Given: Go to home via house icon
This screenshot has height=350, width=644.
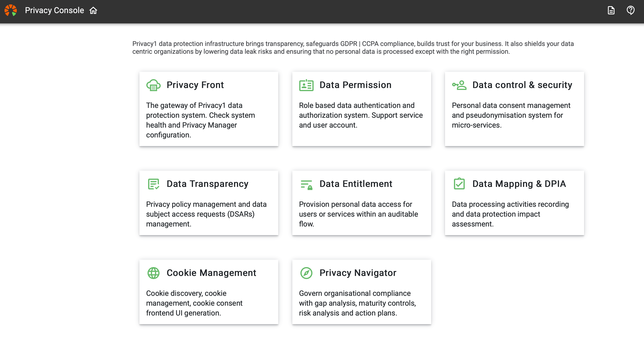Looking at the screenshot, I should tap(93, 10).
